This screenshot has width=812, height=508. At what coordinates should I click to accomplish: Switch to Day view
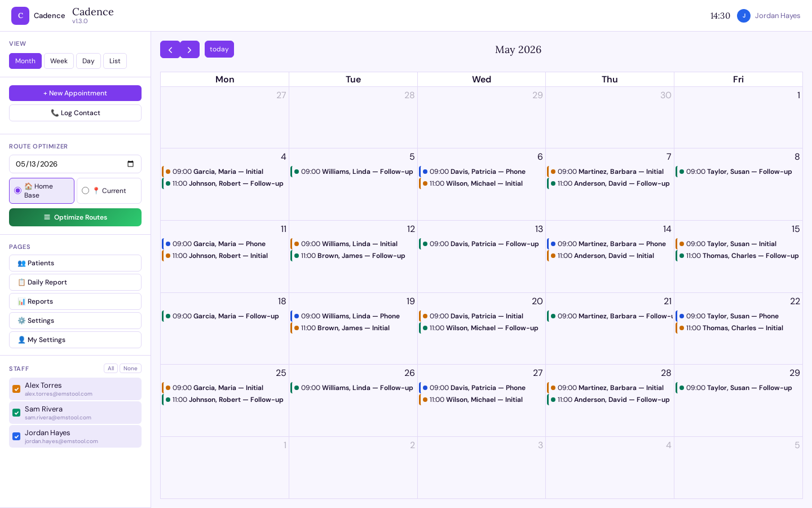[x=89, y=61]
